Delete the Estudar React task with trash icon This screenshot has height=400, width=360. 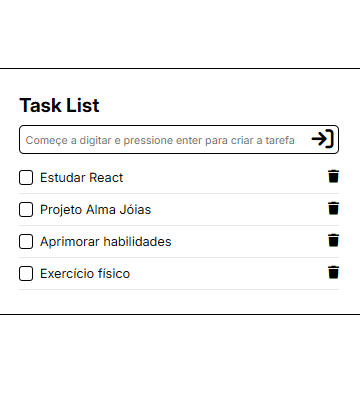[333, 176]
